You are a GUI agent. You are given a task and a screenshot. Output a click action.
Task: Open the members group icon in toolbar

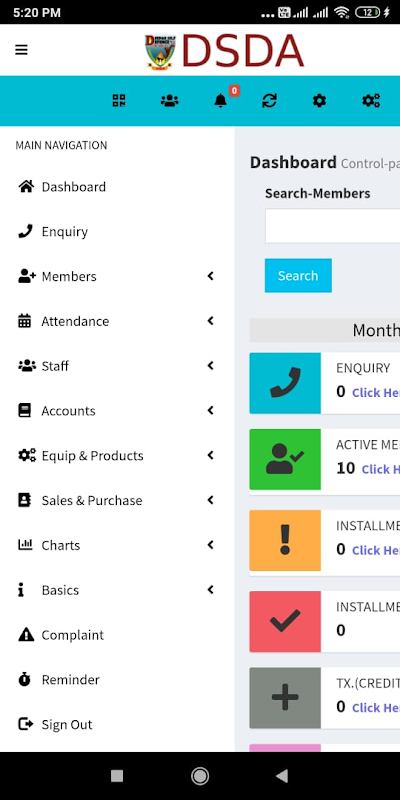click(169, 101)
